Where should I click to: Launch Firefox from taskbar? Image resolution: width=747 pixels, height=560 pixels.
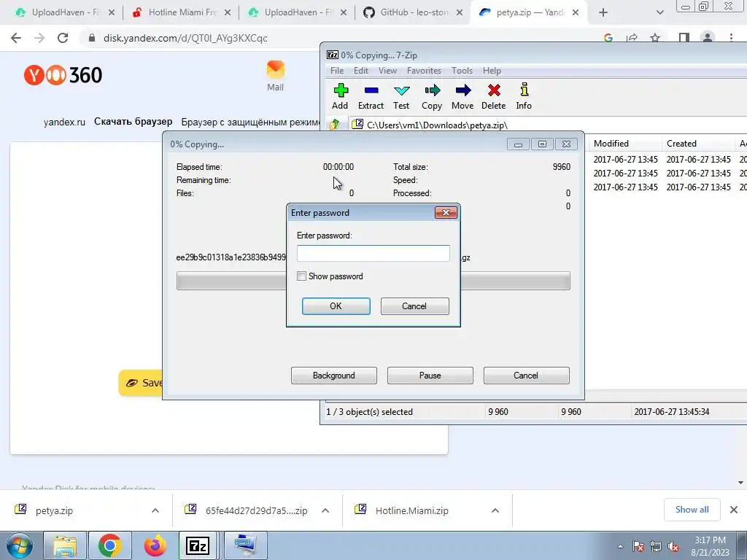[x=155, y=545]
